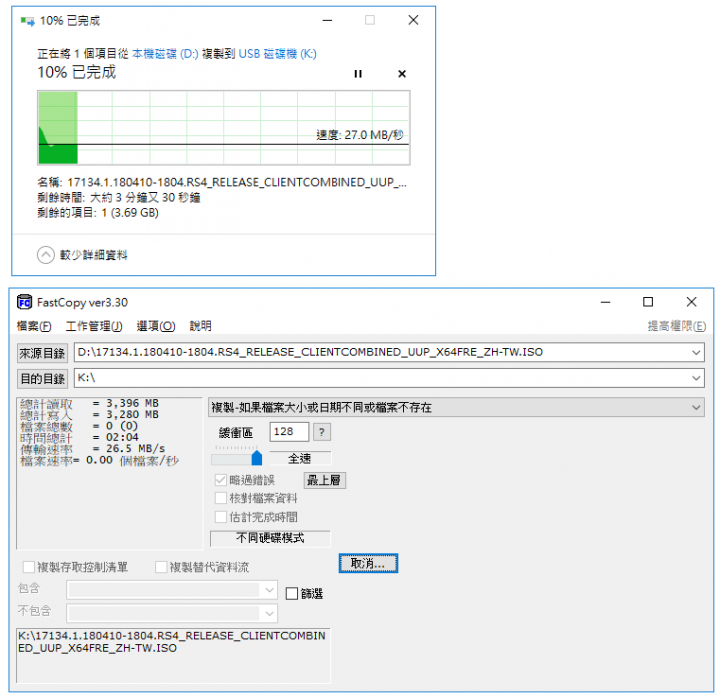
Task: Click the 來源目錄 button
Action: tap(42, 353)
